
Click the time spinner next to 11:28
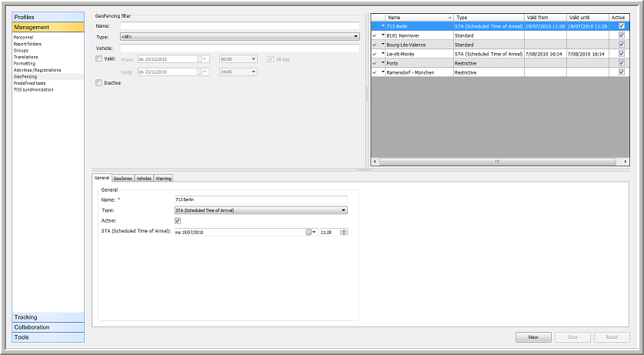[344, 232]
